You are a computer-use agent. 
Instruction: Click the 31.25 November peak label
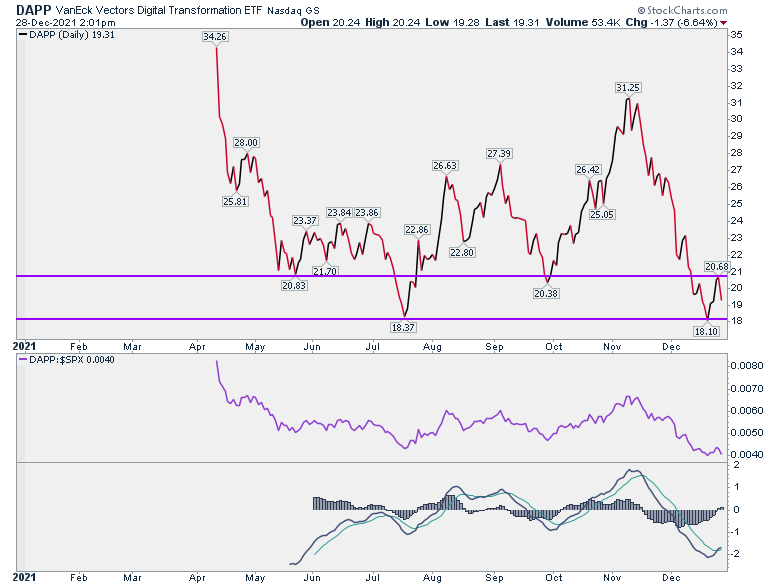click(x=628, y=88)
